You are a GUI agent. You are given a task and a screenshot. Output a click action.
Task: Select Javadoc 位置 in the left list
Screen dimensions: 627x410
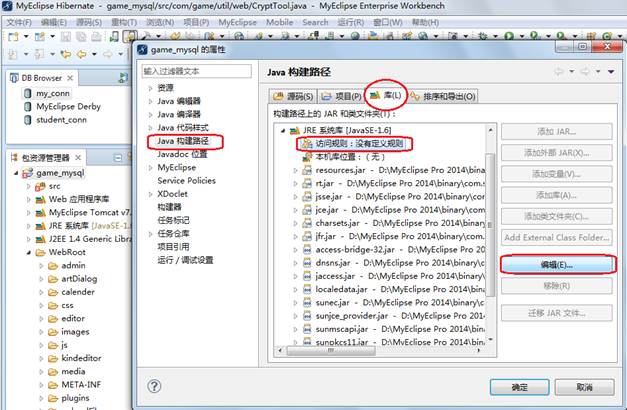[x=182, y=154]
